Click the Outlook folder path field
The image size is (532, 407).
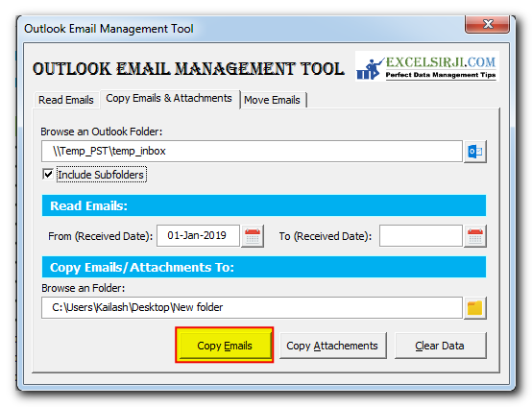252,152
